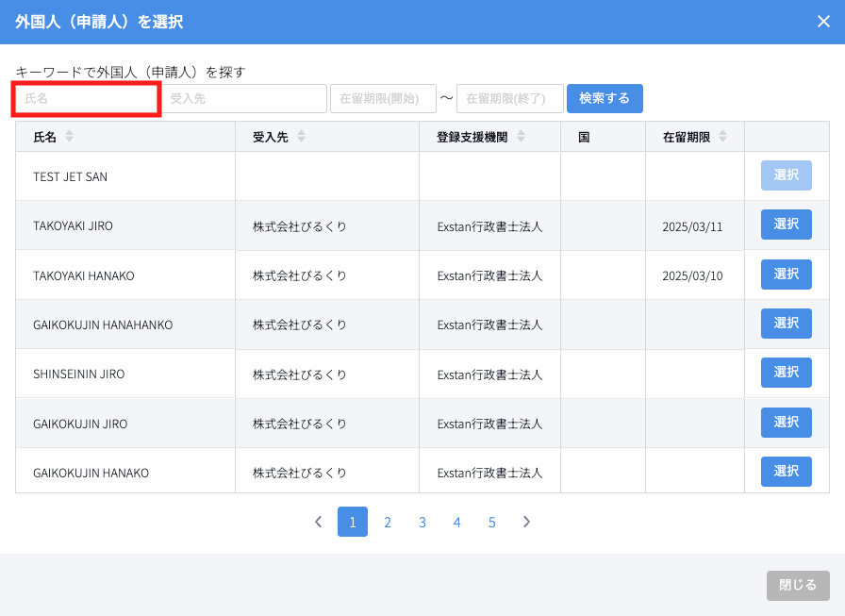Close the dialog with the X icon
Screen dimensions: 845x616
pos(823,22)
